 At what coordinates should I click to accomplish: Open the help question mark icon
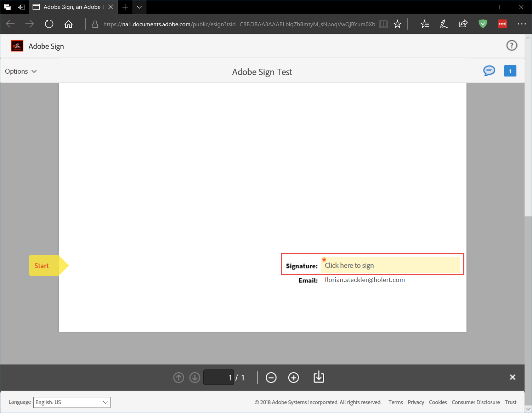click(511, 45)
